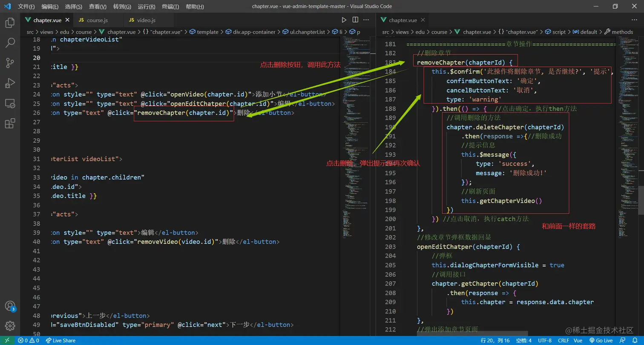The height and width of the screenshot is (345, 644).
Task: Switch to the course.js tab
Action: (x=99, y=20)
